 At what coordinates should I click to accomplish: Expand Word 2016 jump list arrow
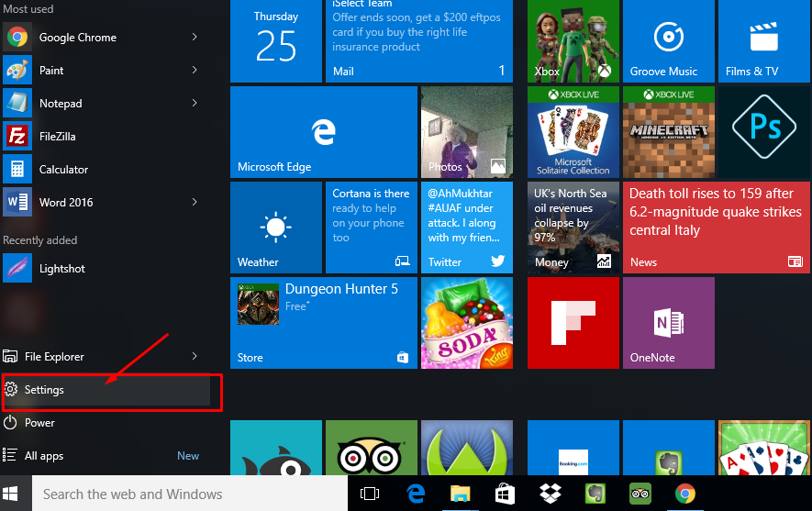[x=195, y=202]
